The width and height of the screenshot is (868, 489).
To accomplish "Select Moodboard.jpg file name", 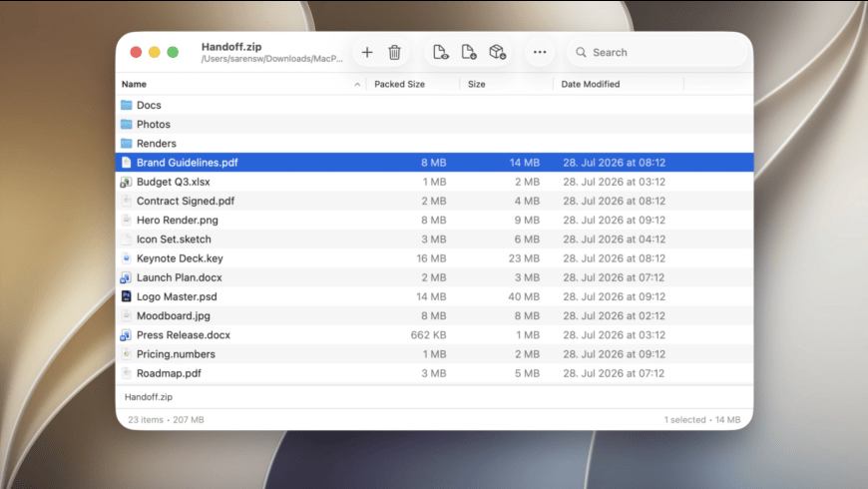I will click(x=174, y=315).
